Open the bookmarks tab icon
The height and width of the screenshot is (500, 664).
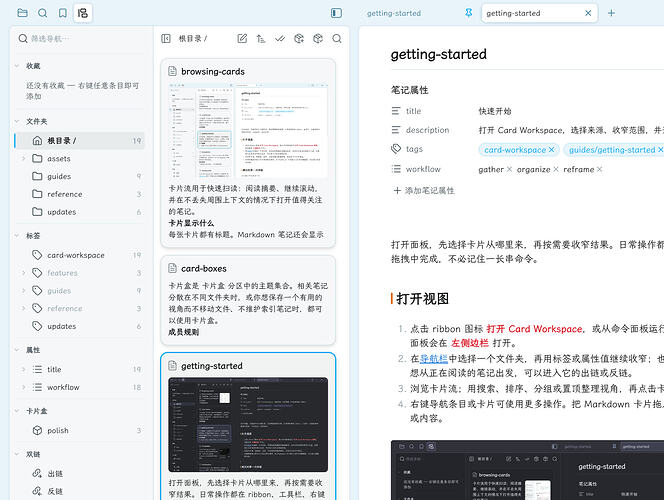coord(63,13)
